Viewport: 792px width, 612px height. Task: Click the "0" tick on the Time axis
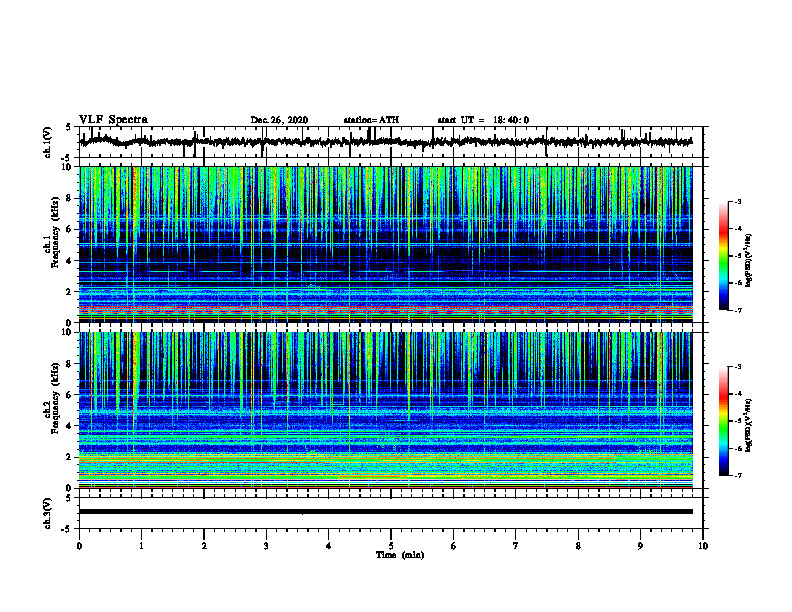[x=79, y=546]
